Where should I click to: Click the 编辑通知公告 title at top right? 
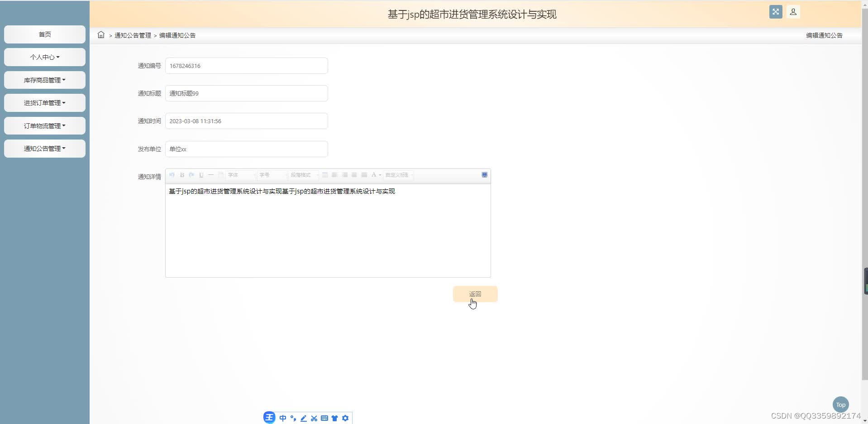(x=824, y=35)
